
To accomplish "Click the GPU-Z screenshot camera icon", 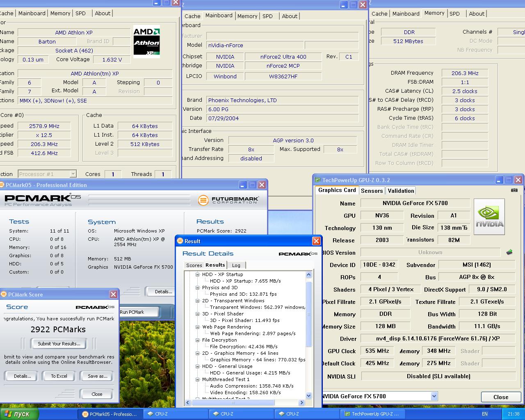I will tap(514, 190).
